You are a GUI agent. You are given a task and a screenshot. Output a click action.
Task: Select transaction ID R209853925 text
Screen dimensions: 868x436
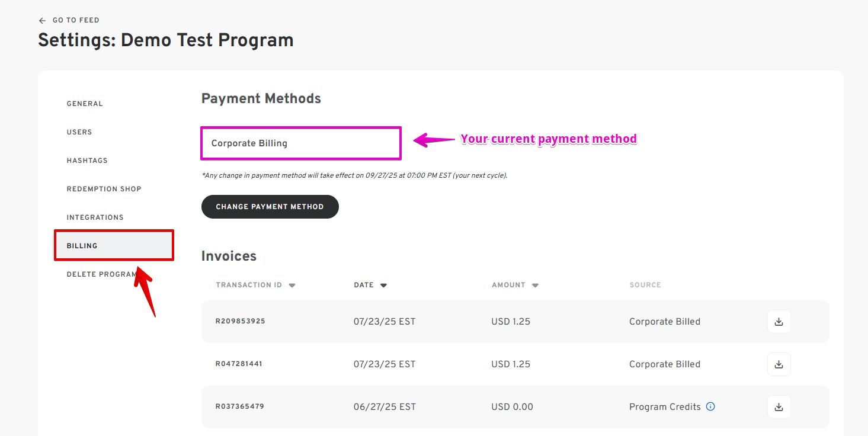(240, 322)
